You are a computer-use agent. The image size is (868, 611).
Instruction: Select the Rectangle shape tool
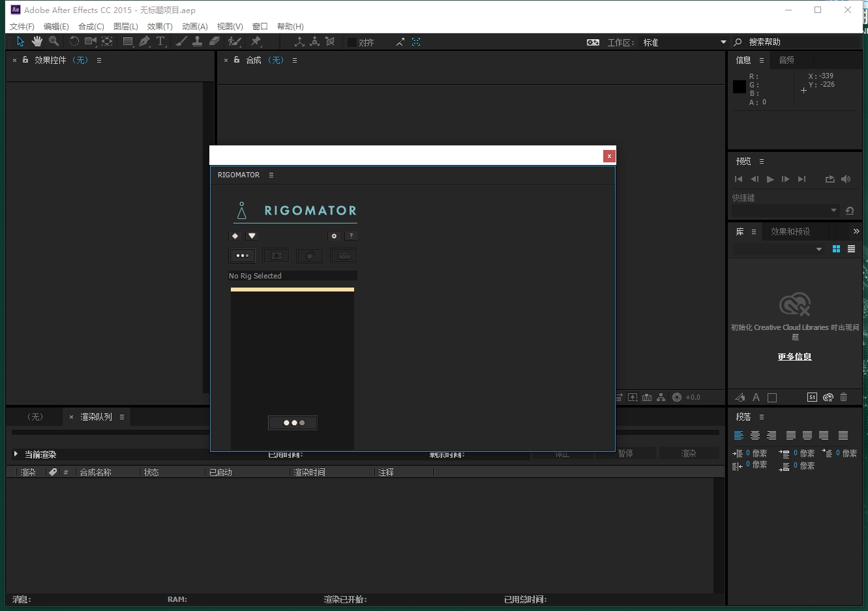128,41
